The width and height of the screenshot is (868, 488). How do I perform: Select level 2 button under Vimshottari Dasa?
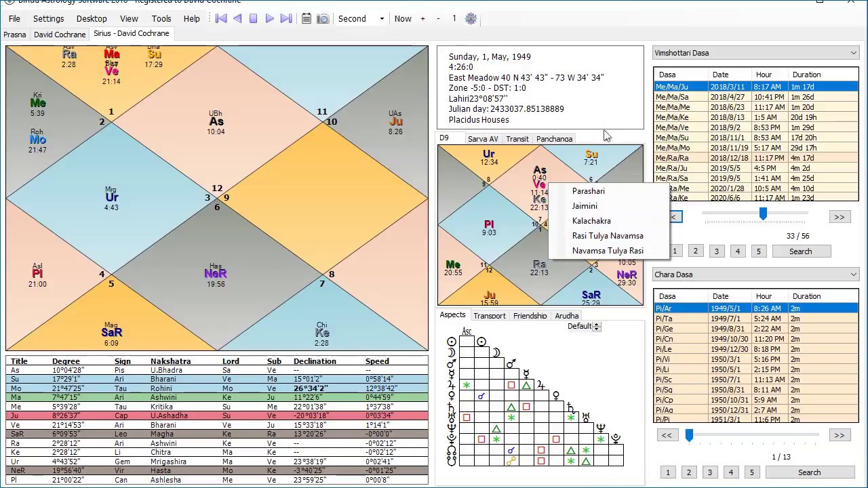point(695,251)
